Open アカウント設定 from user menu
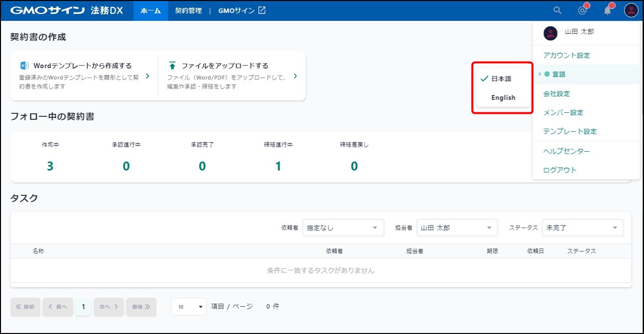The height and width of the screenshot is (334, 644). [566, 55]
